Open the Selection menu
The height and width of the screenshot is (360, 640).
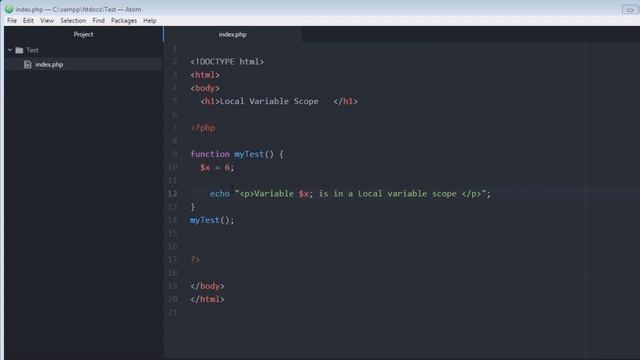pyautogui.click(x=73, y=20)
